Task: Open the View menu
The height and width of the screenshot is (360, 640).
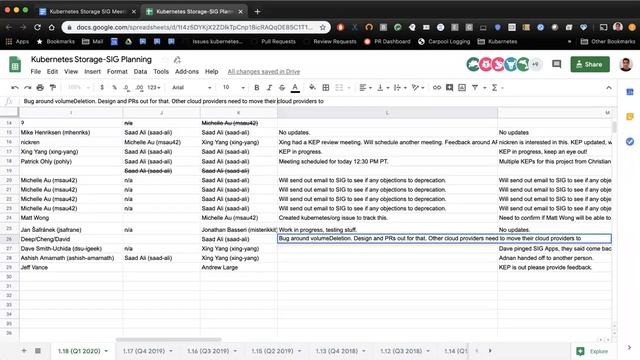Action: [71, 71]
